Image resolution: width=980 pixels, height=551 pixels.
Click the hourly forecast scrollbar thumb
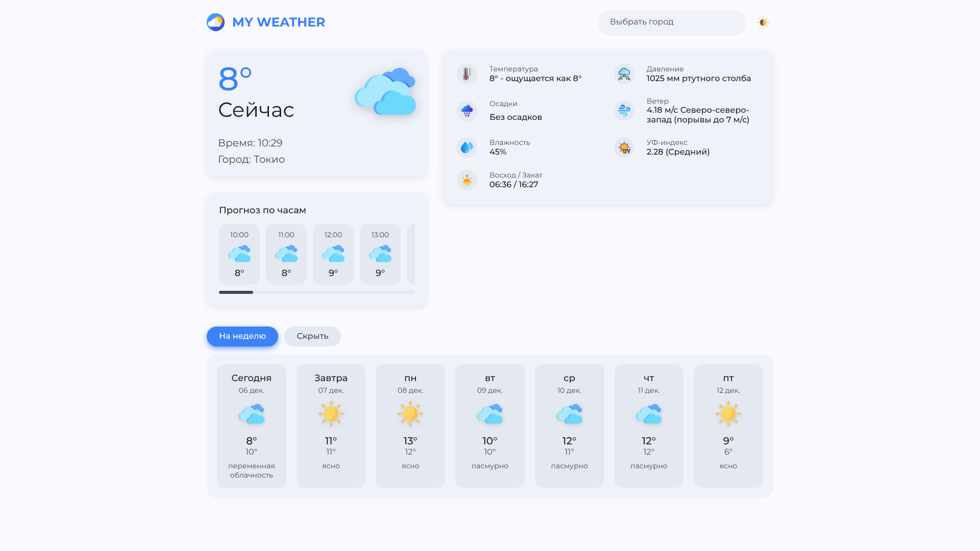click(x=236, y=292)
